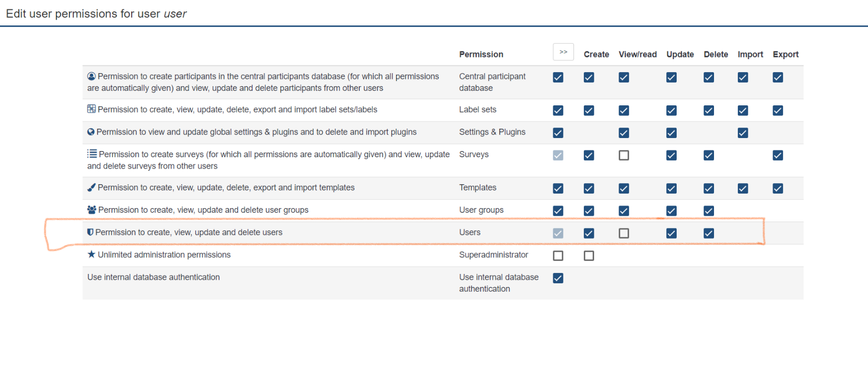Uncheck Delete permission for User groups
The width and height of the screenshot is (868, 371).
pos(709,211)
